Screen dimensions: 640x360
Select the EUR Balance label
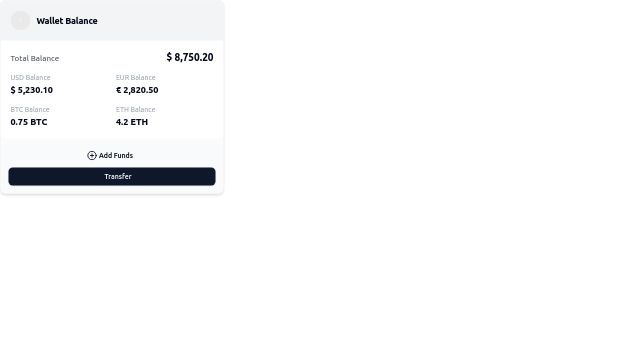coord(136,78)
